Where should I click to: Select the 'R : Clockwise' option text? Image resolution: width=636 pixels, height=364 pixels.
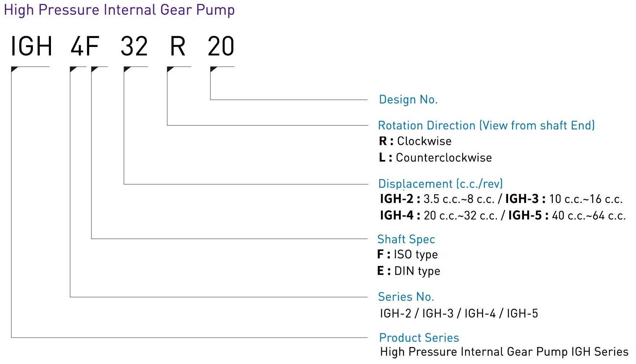point(415,141)
